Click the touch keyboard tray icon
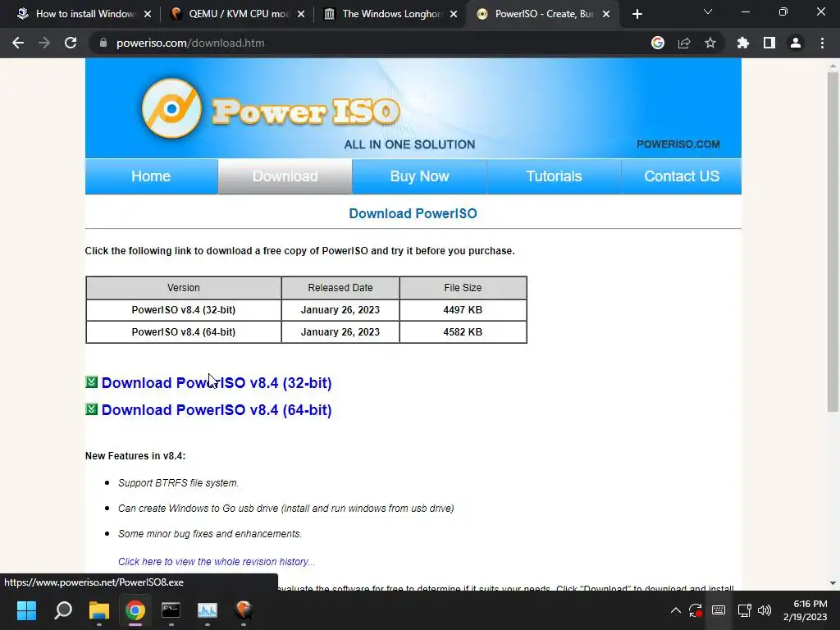 [719, 610]
